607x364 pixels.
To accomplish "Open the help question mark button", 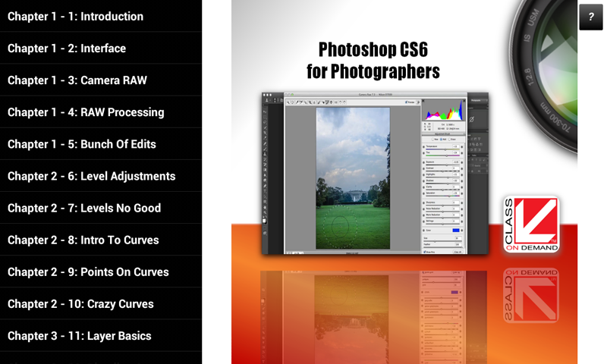I will point(591,17).
